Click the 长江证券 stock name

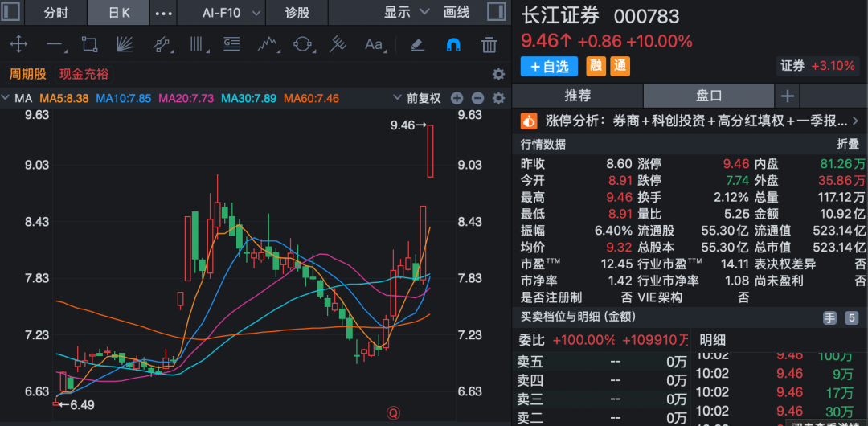coord(559,16)
